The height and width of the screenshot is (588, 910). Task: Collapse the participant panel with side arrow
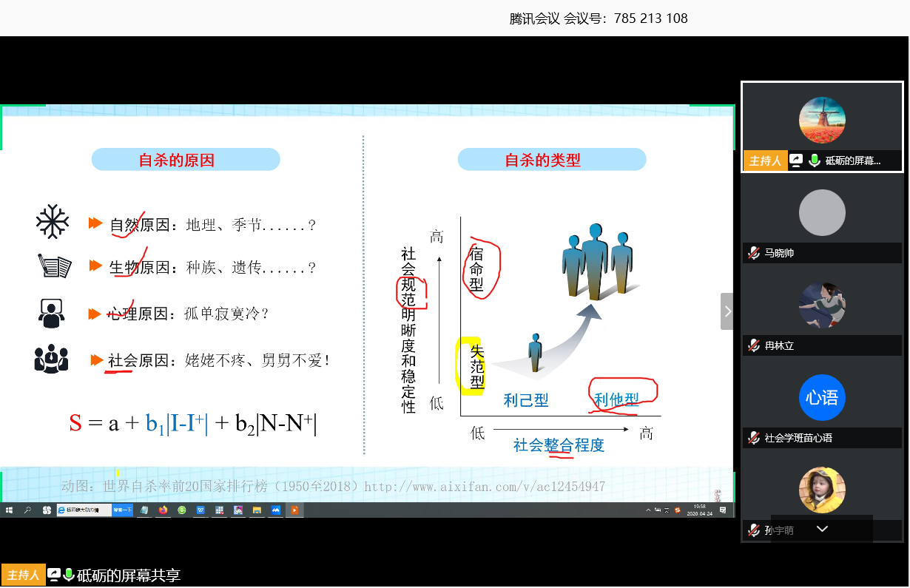tap(727, 311)
